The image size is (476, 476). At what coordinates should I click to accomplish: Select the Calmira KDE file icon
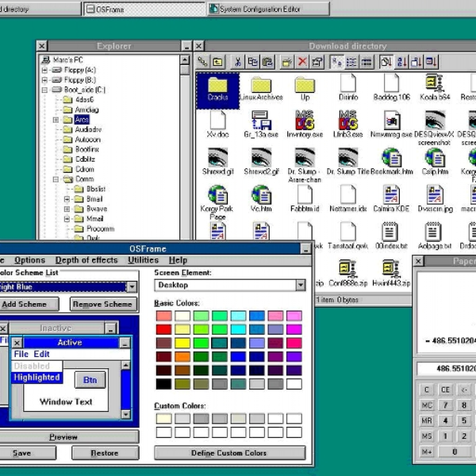pyautogui.click(x=391, y=199)
